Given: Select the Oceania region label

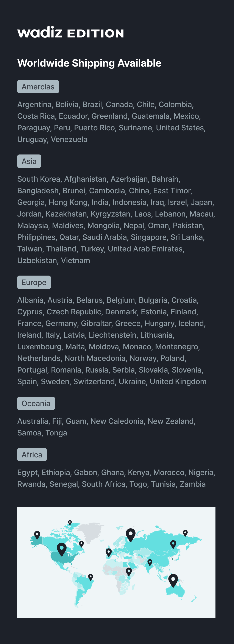Looking at the screenshot, I should [36, 403].
